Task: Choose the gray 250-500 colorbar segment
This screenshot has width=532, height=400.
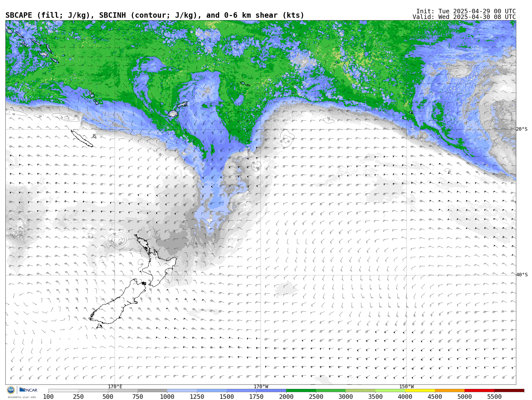Action: pyautogui.click(x=93, y=391)
